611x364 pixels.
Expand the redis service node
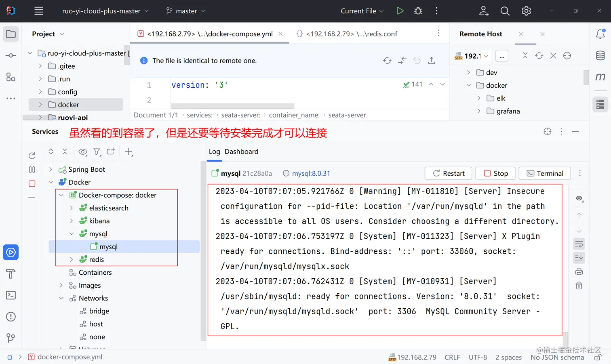(x=72, y=259)
